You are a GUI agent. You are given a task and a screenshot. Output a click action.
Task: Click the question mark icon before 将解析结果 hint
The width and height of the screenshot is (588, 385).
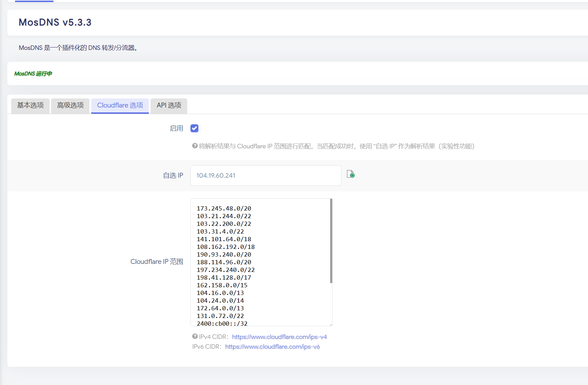pos(195,146)
